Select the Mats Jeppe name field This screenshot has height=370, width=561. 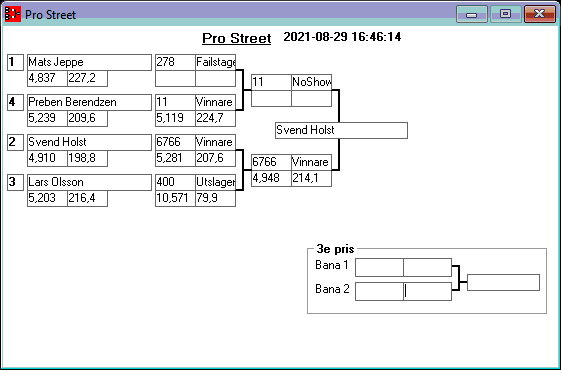(89, 62)
